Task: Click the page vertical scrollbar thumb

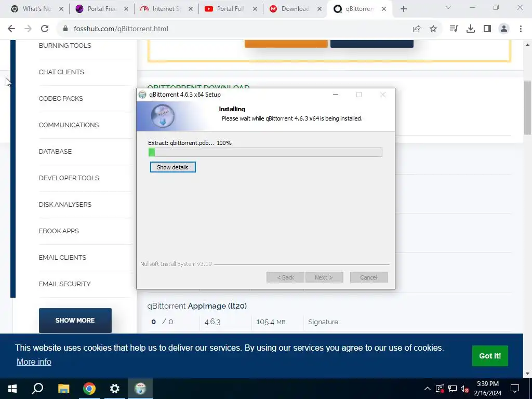Action: click(527, 108)
